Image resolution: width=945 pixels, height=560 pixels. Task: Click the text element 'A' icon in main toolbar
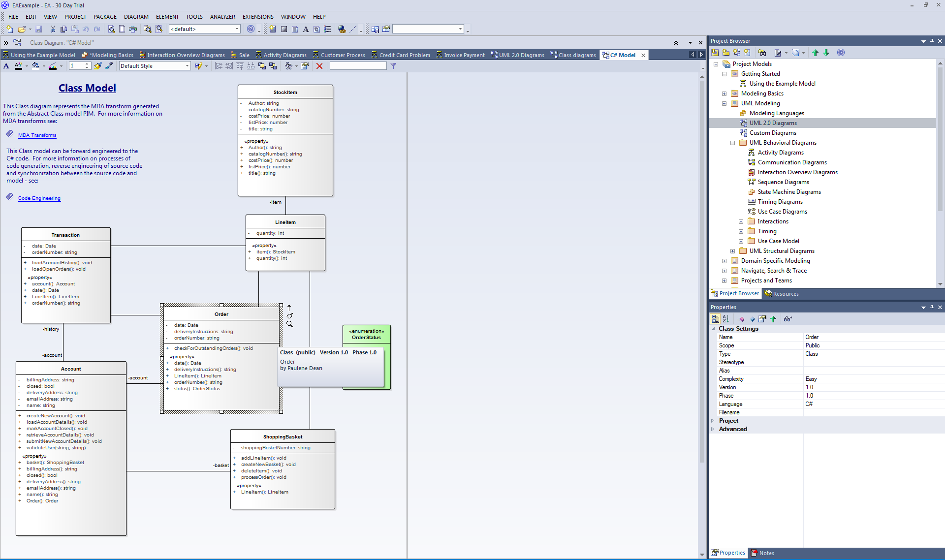click(306, 29)
